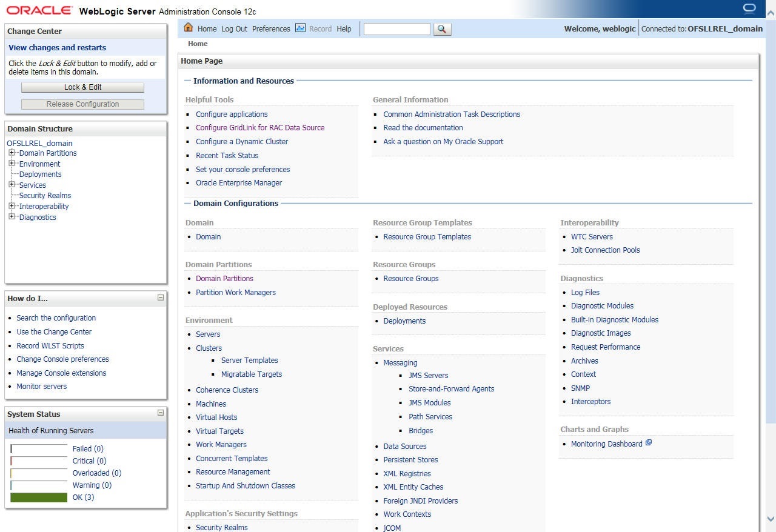
Task: Click the Home house icon in toolbar
Action: click(188, 28)
